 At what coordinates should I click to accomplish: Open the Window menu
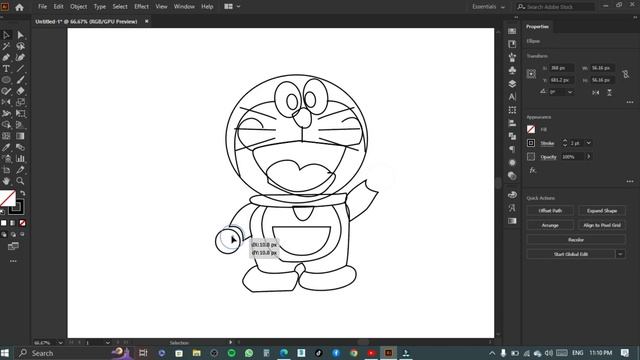coord(184,7)
